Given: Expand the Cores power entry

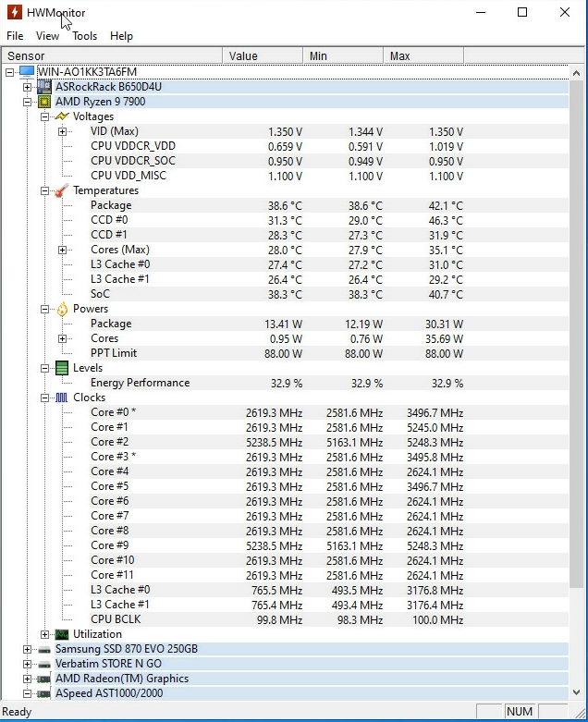Looking at the screenshot, I should pyautogui.click(x=62, y=339).
